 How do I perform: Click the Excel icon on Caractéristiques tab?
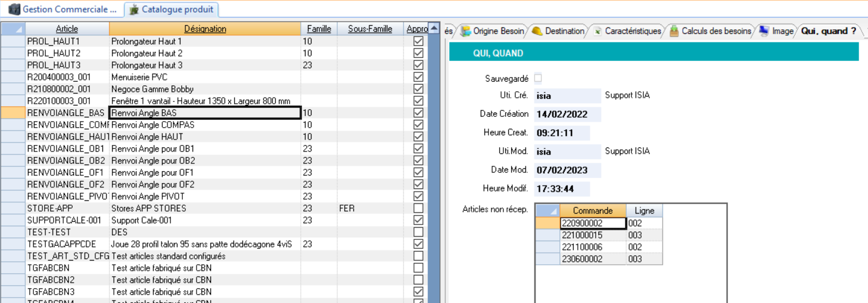point(597,31)
